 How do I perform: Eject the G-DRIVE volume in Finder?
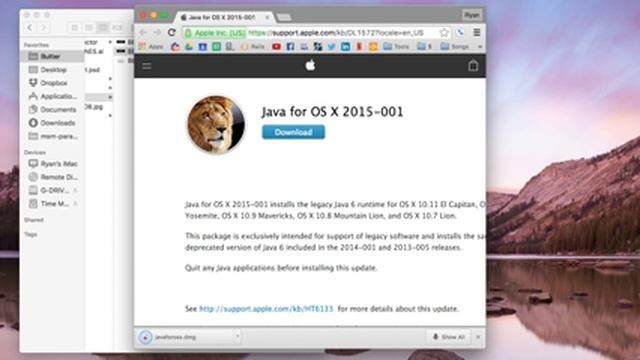point(76,191)
